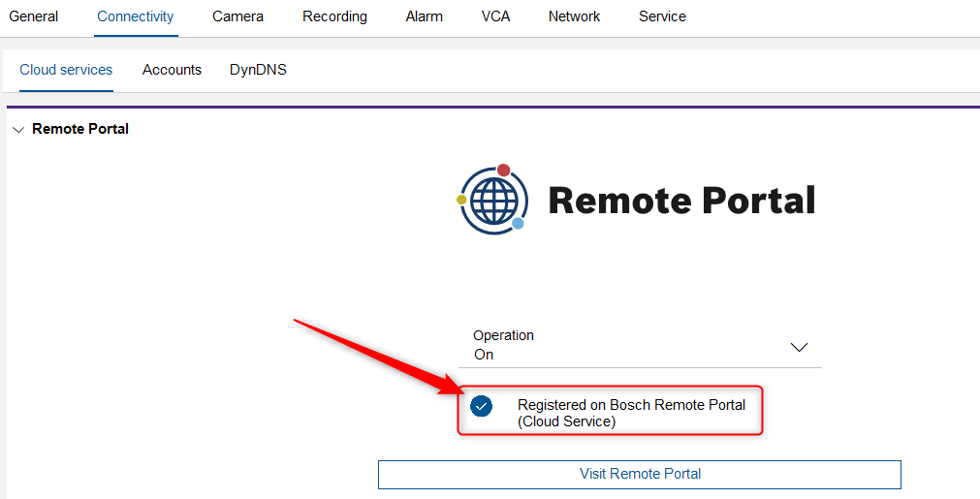
Task: Go to the Camera tab
Action: click(x=238, y=16)
